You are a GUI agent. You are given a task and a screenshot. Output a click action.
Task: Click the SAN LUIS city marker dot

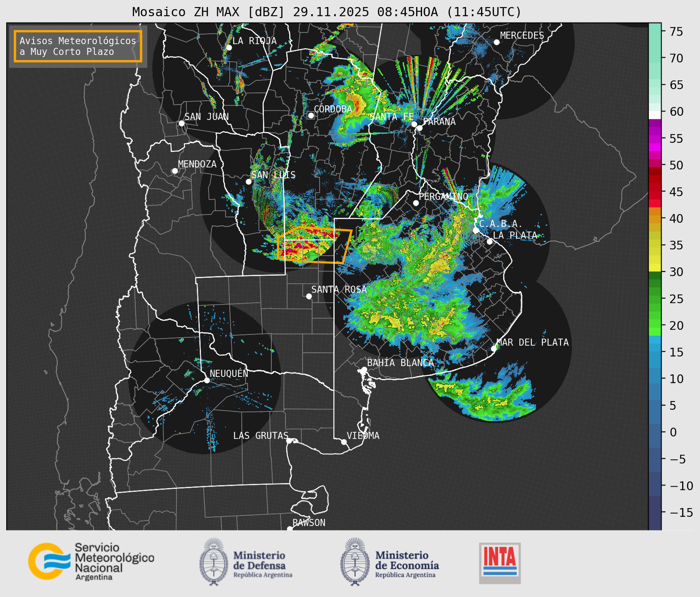(249, 182)
